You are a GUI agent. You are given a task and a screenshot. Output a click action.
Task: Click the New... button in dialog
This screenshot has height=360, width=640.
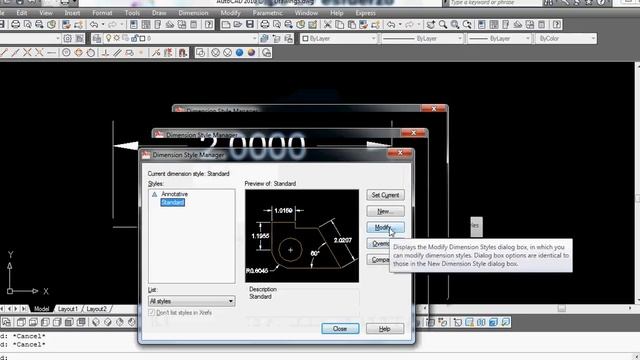click(385, 211)
